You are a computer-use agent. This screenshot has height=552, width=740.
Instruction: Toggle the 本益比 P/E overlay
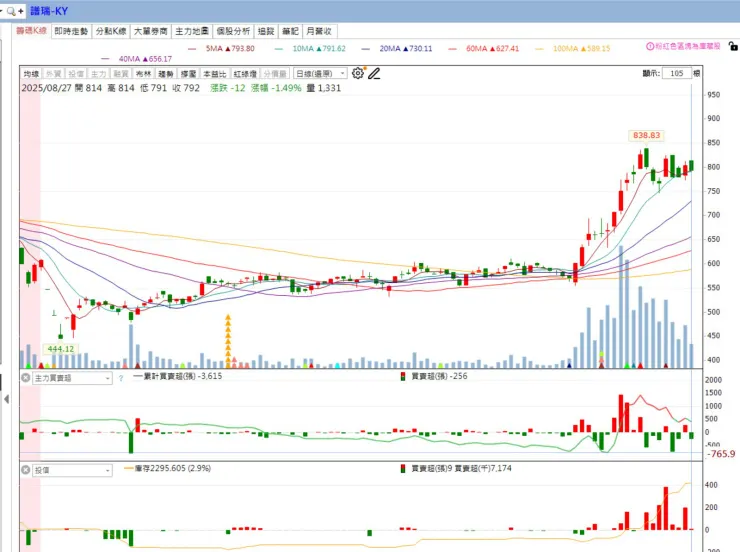coord(215,74)
